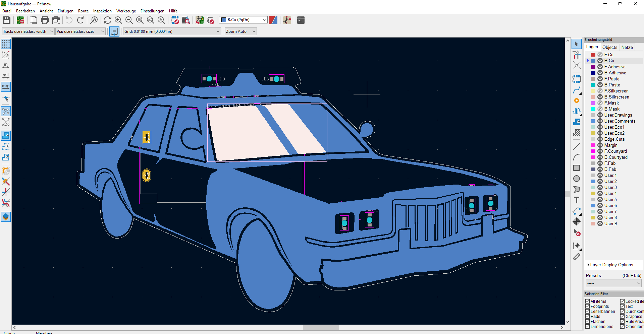644x334 pixels.
Task: Click the Zoom in icon
Action: click(x=118, y=20)
